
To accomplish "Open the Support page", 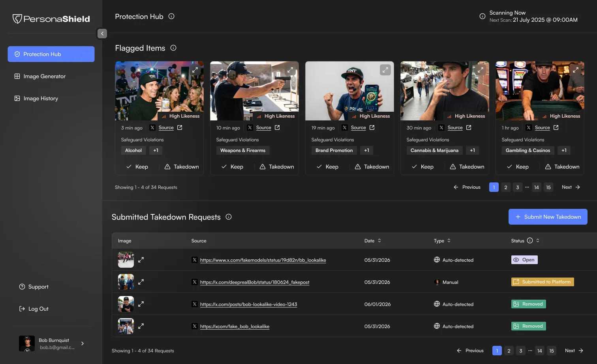I will [34, 287].
